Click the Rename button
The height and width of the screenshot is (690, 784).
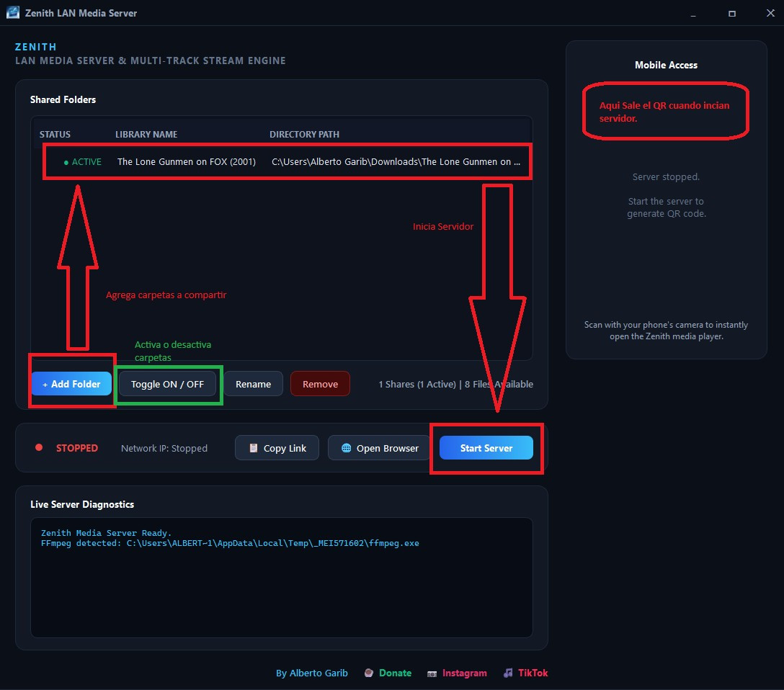click(x=253, y=384)
